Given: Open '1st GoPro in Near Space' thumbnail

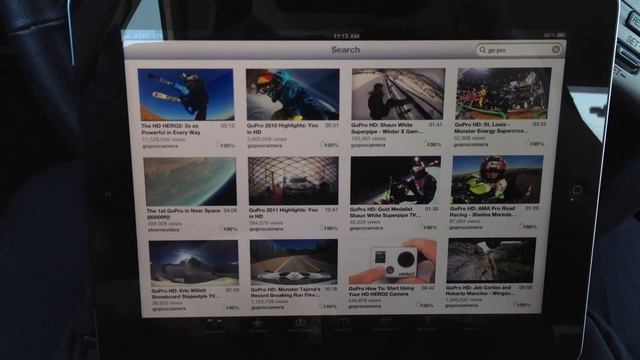Looking at the screenshot, I should point(190,182).
